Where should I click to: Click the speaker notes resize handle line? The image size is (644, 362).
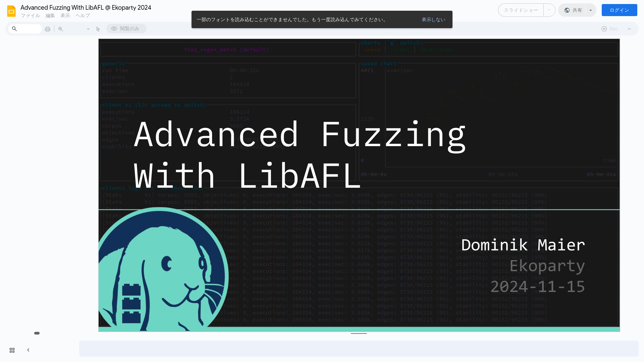[359, 334]
